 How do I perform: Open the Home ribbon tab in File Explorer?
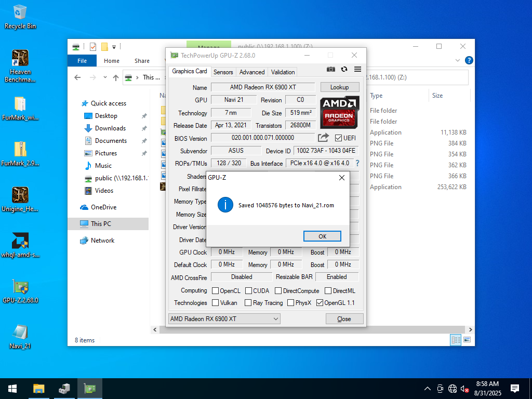tap(112, 61)
